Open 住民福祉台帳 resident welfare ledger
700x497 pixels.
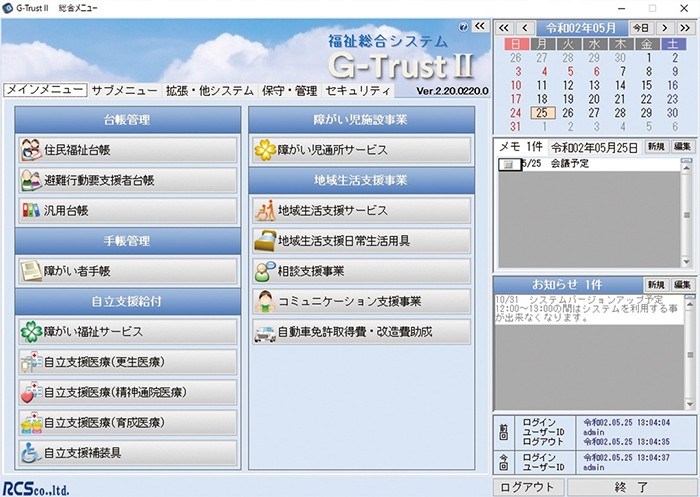pos(128,150)
